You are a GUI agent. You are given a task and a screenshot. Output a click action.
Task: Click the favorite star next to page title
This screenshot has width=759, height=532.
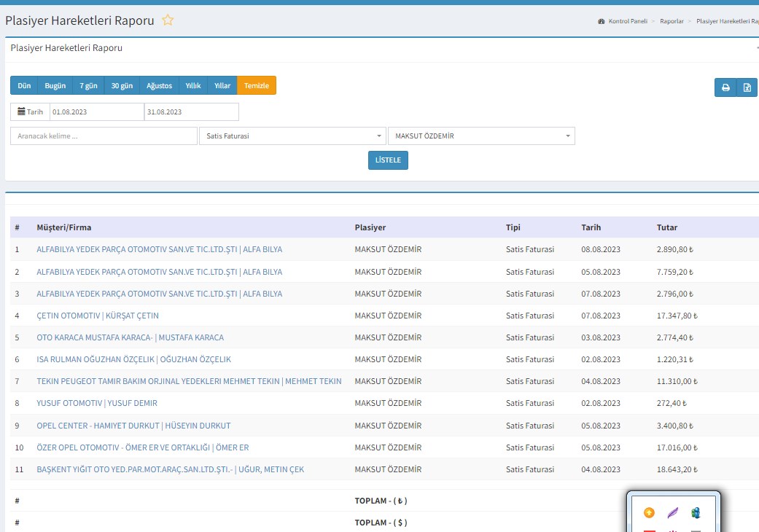pyautogui.click(x=168, y=20)
